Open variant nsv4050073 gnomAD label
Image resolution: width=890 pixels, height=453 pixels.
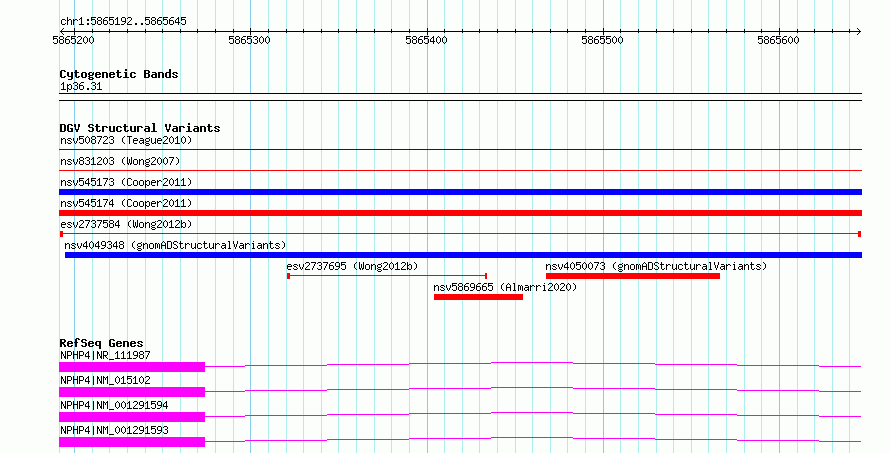[x=656, y=266]
